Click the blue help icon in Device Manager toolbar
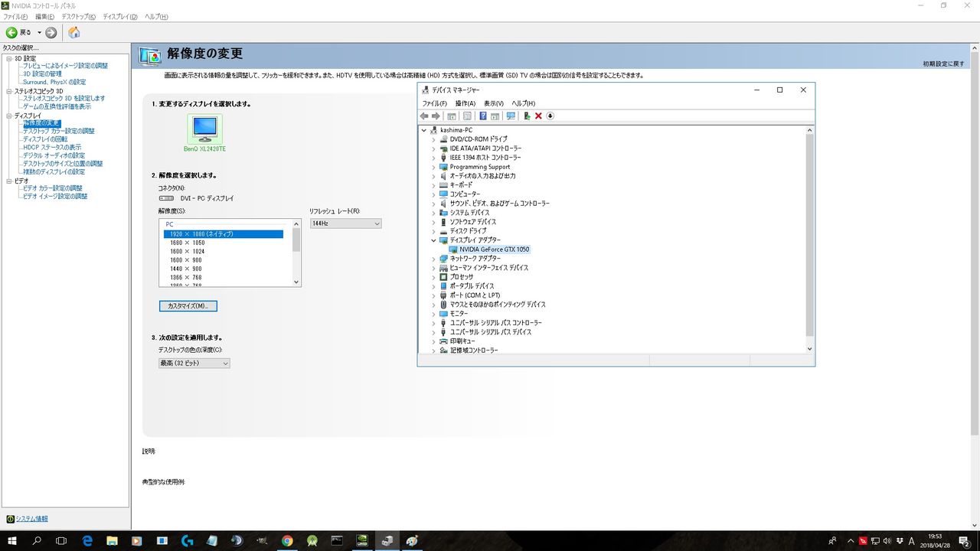980x551 pixels. (483, 116)
